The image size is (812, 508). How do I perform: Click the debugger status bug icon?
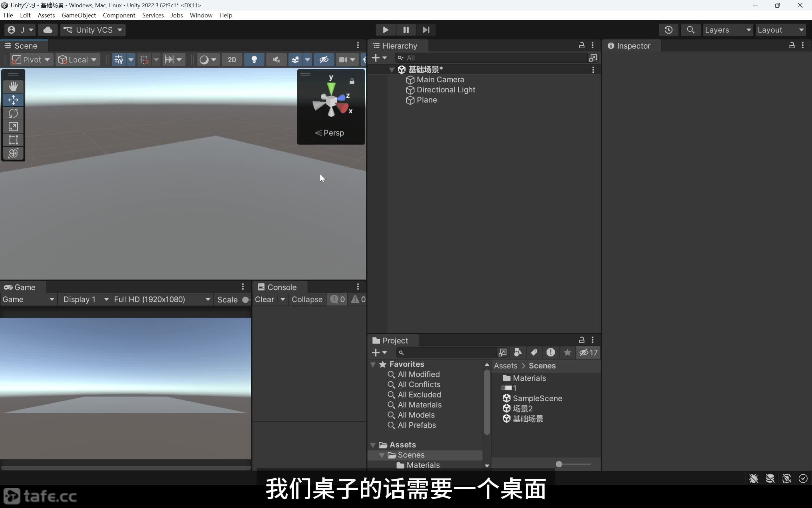754,478
